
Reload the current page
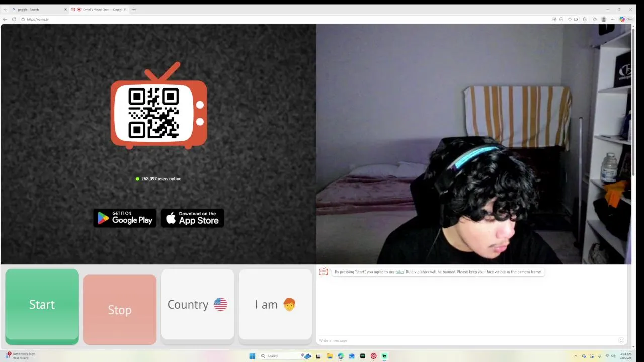(14, 19)
